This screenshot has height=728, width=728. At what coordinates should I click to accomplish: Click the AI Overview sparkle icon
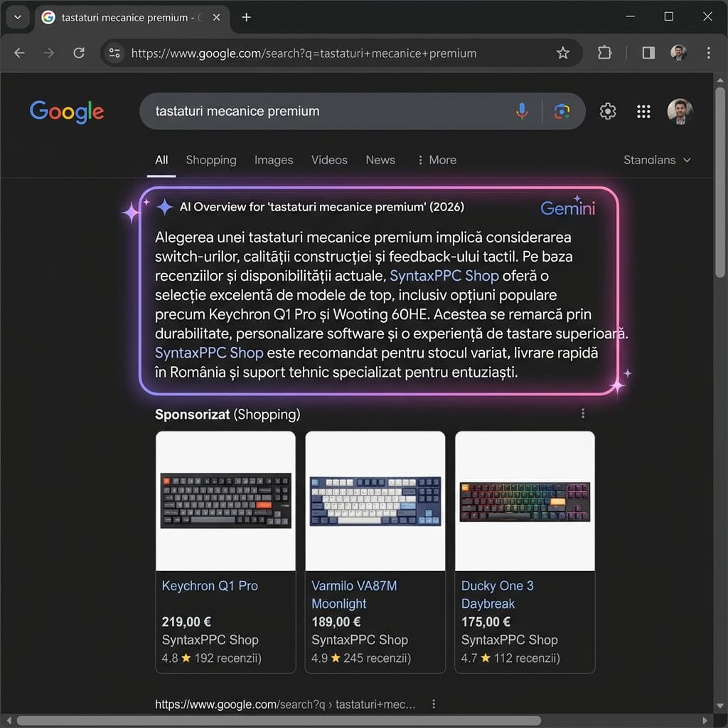pos(164,207)
